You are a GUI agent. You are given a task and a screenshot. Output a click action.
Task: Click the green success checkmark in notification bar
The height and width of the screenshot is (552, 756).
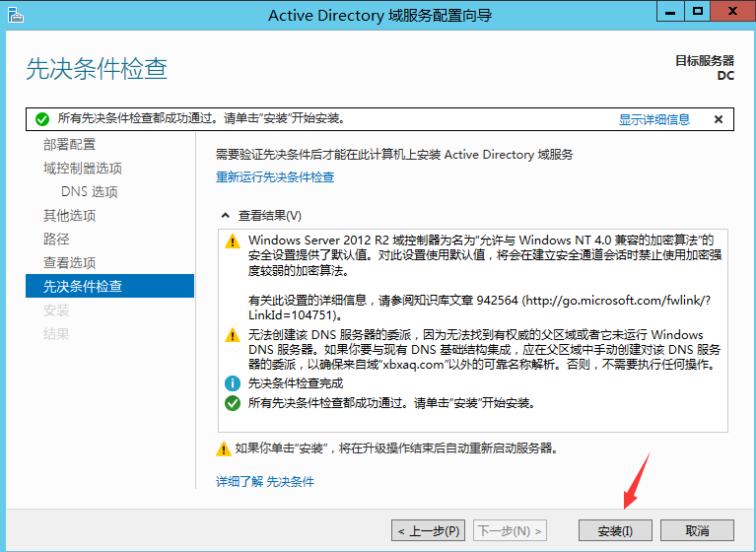[x=42, y=119]
